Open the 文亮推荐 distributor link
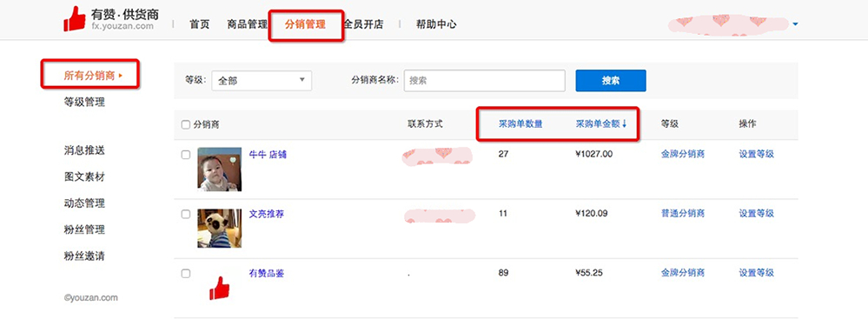868x319 pixels. (267, 214)
